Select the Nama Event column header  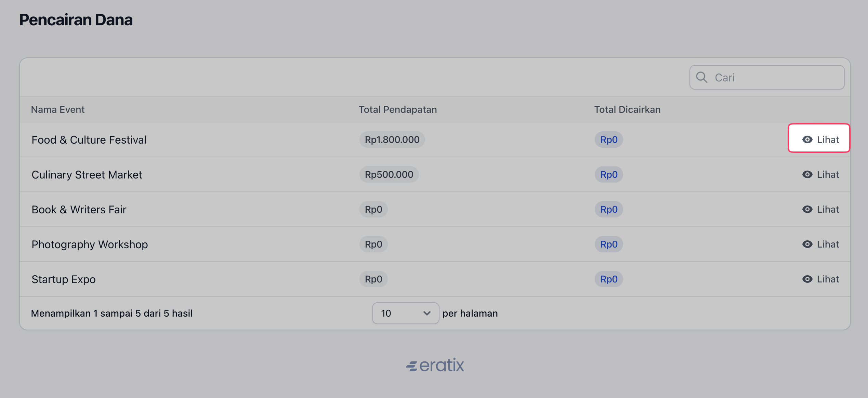(x=57, y=109)
